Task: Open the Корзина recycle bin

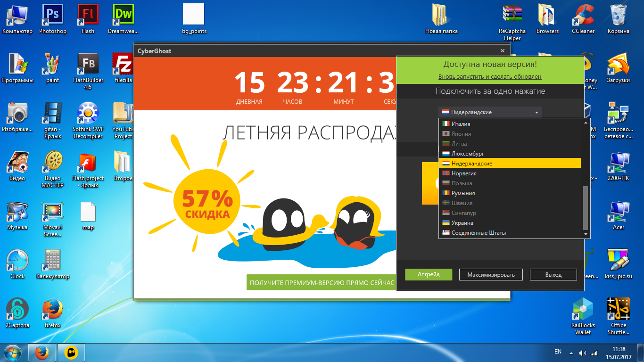Action: 619,19
